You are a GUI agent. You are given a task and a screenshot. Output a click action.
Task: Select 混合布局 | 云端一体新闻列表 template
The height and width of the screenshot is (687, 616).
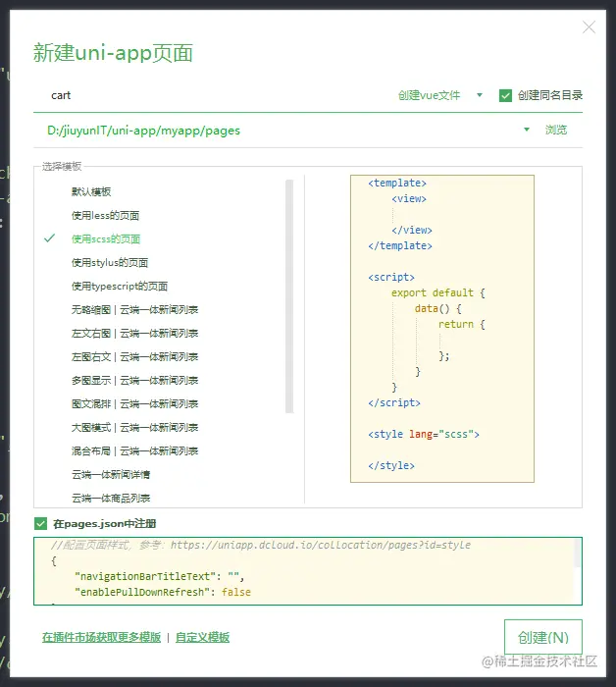(134, 451)
